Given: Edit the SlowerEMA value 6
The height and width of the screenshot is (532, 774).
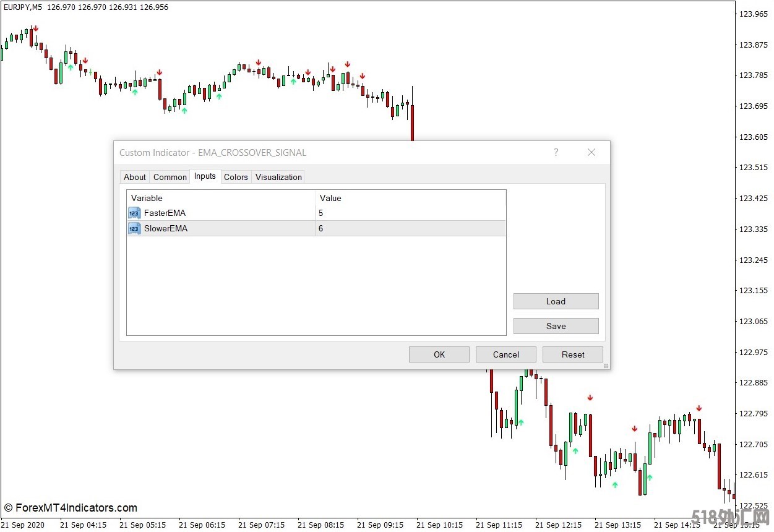Looking at the screenshot, I should pyautogui.click(x=410, y=229).
